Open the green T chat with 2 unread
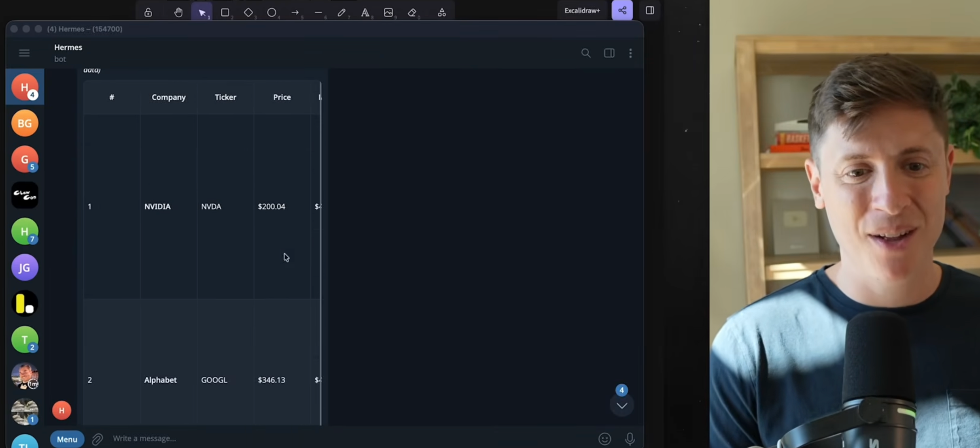Image resolution: width=980 pixels, height=448 pixels. click(25, 339)
